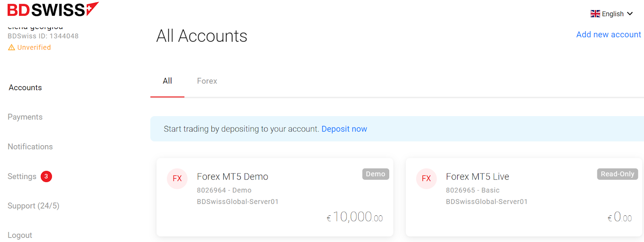644x242 pixels.
Task: Open Support (24/5) in the sidebar
Action: pyautogui.click(x=33, y=206)
